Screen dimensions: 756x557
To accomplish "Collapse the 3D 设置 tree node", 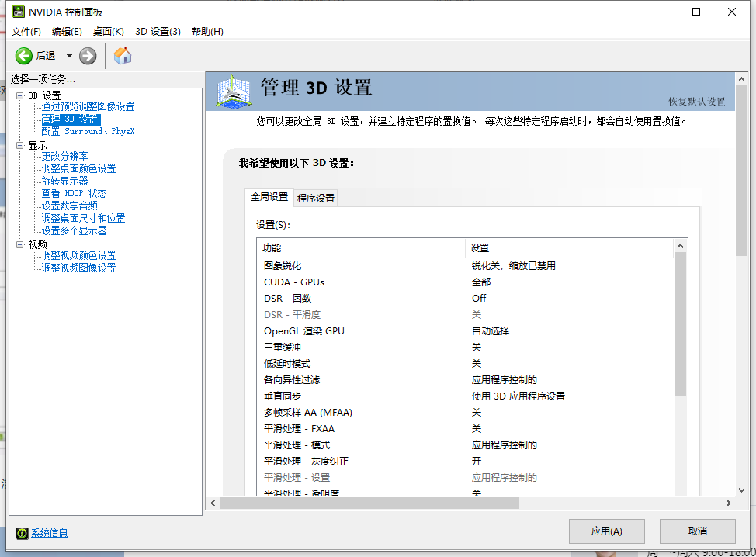I will 20,95.
